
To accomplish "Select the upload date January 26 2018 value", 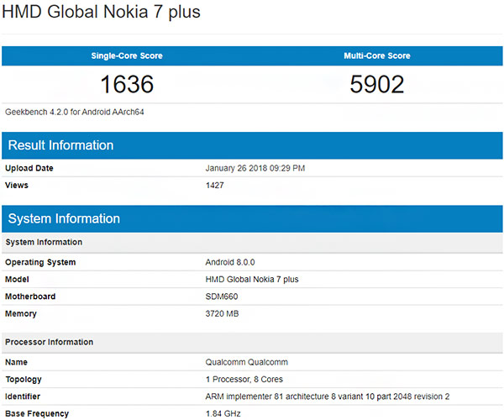I will click(255, 168).
